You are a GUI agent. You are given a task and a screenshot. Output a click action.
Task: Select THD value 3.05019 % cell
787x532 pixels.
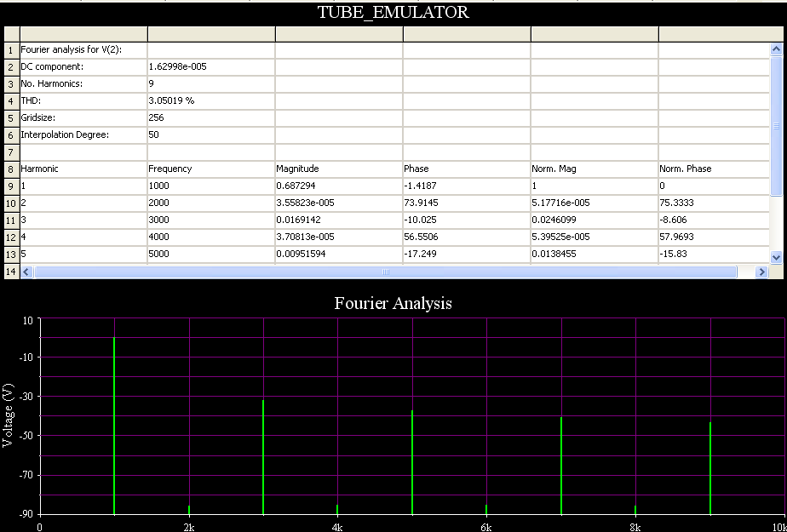211,100
